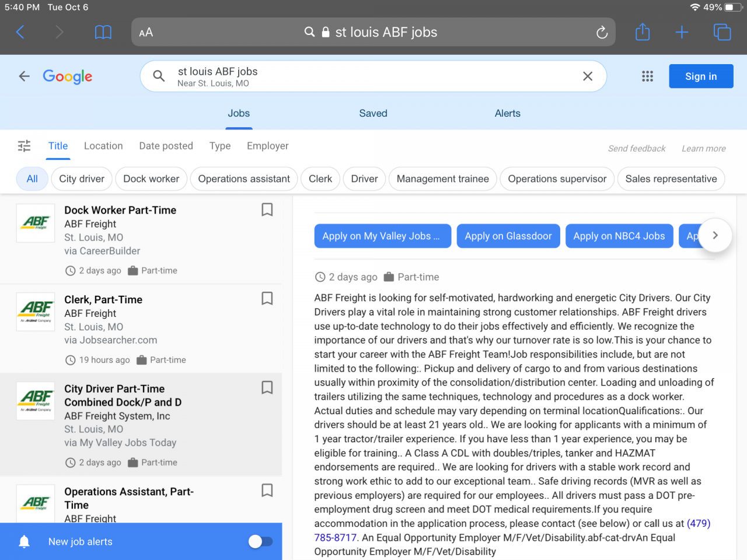Open Dock Worker Part-Time listing title
This screenshot has width=747, height=560.
tap(120, 210)
